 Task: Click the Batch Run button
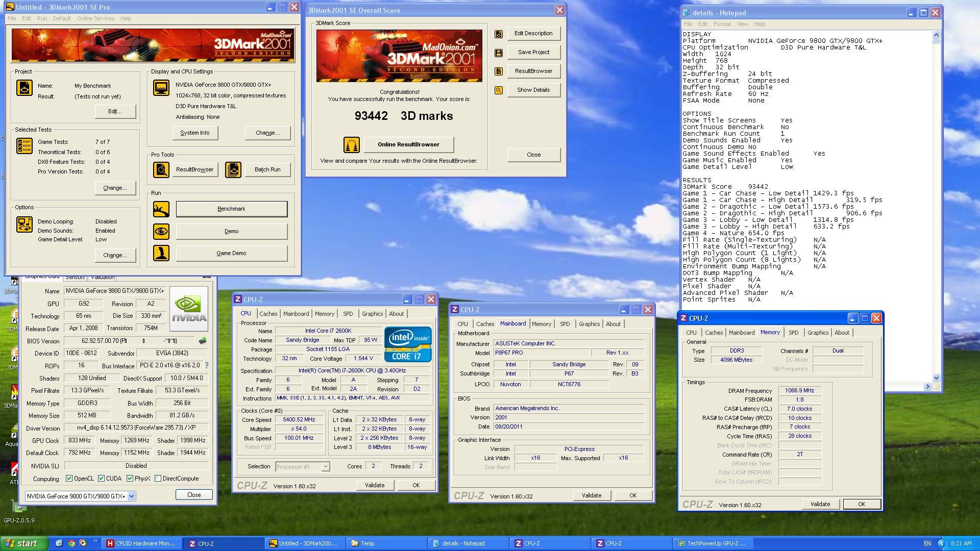[267, 169]
